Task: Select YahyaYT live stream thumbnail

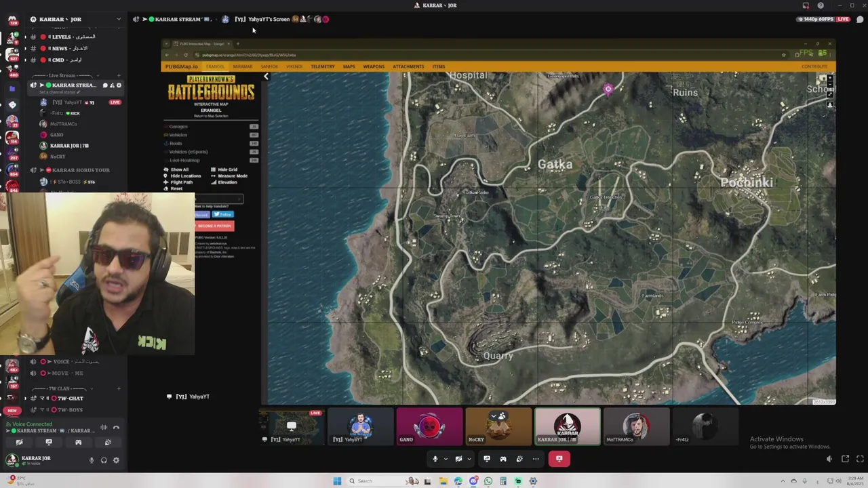Action: (x=292, y=426)
